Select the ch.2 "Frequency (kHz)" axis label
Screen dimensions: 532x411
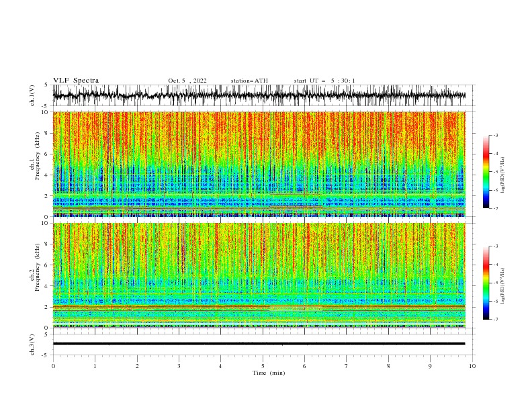(38, 267)
